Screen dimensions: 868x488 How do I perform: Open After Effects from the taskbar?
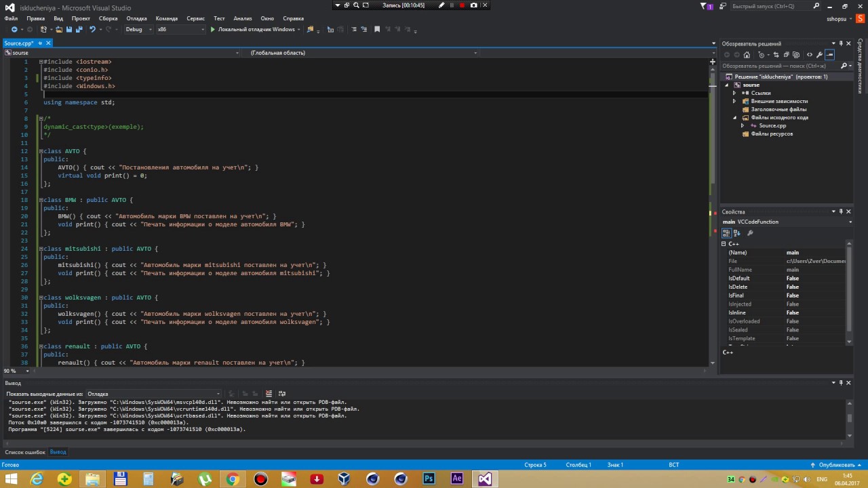[457, 479]
